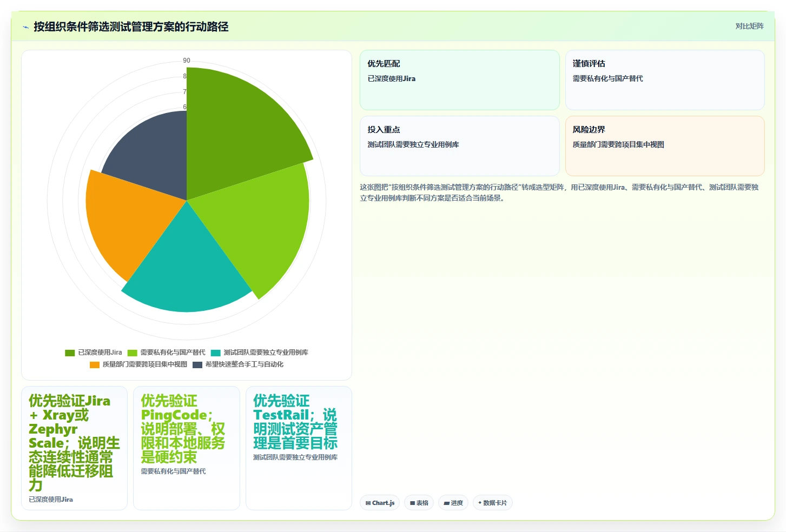Open the 投入重点 card

click(460, 146)
